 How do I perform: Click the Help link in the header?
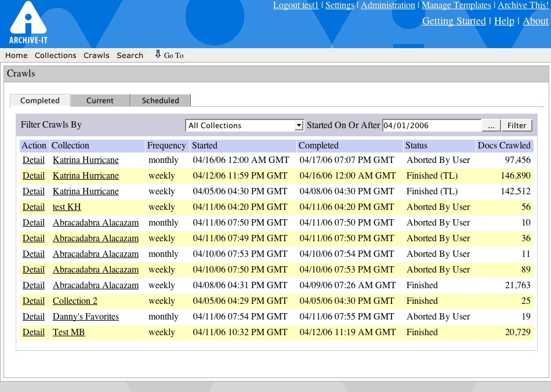[x=503, y=21]
